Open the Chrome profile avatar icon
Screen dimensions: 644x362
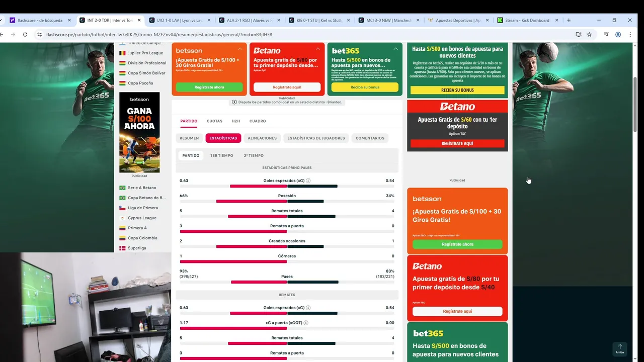click(618, 35)
